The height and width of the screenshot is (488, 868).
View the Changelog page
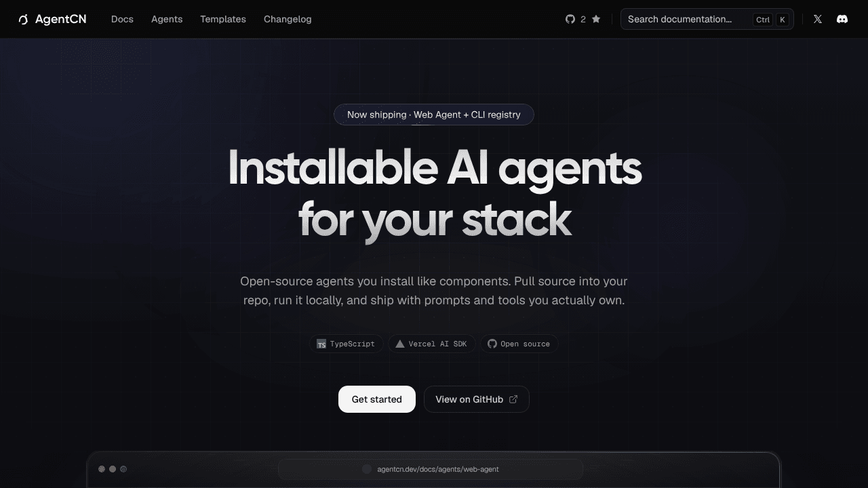pos(288,19)
